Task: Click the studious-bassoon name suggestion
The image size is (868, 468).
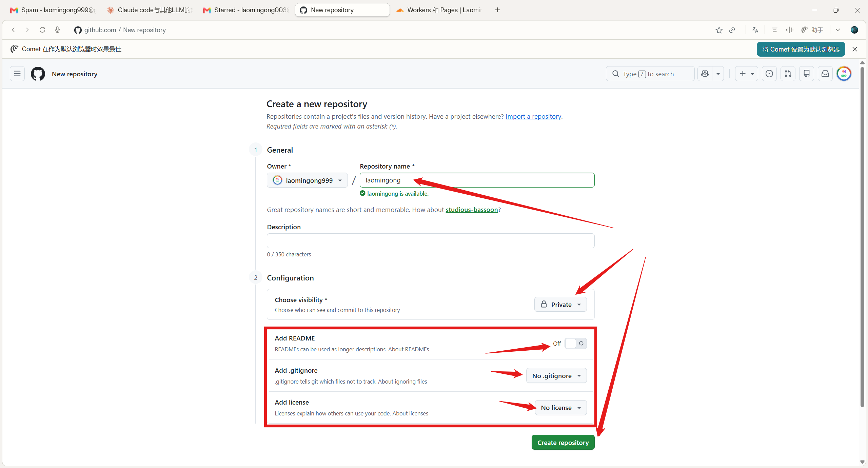Action: (x=472, y=210)
